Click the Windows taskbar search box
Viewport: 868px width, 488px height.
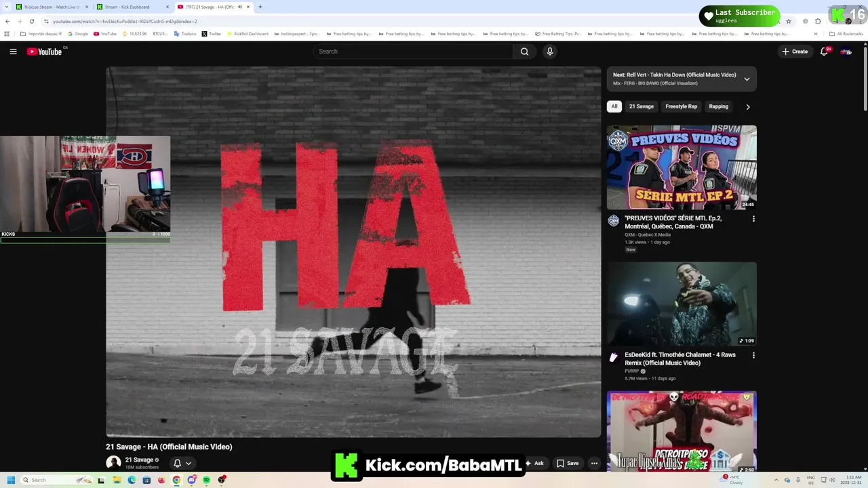coord(56,480)
